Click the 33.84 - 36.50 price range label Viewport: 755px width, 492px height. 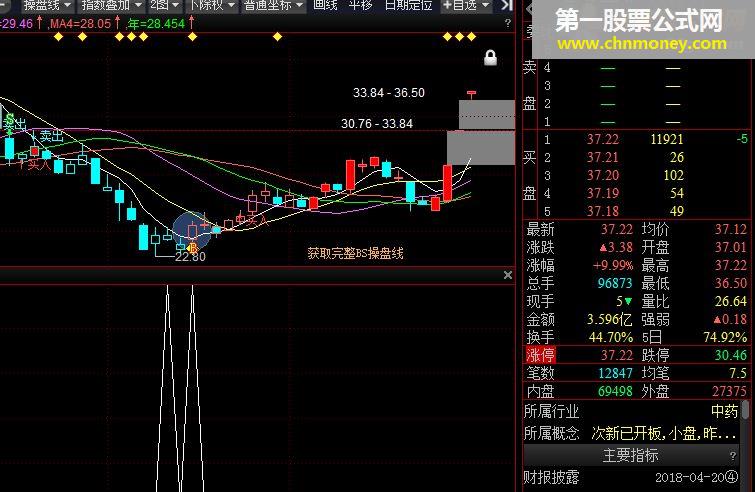click(x=389, y=93)
